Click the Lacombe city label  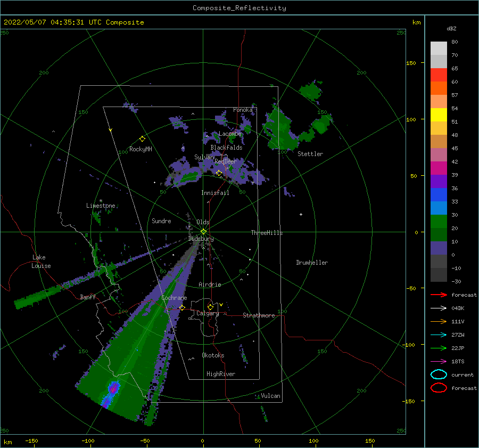coord(230,134)
